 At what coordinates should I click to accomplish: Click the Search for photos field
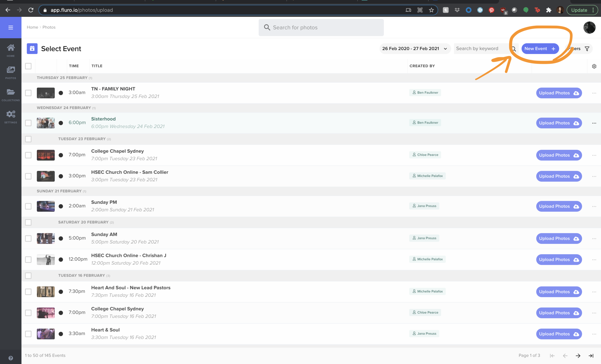click(321, 28)
